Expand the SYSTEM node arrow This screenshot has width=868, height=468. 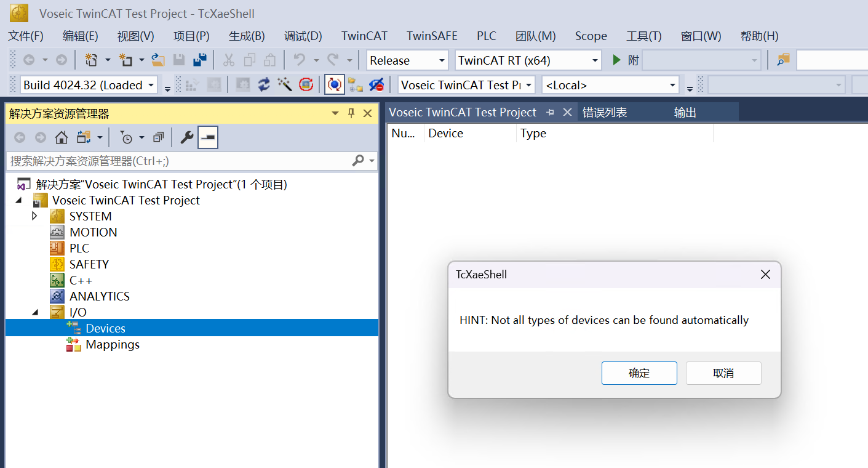pyautogui.click(x=34, y=216)
